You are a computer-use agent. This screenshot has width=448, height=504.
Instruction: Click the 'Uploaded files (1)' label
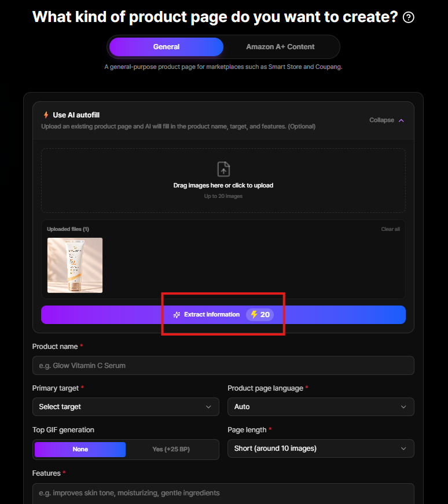tap(68, 229)
